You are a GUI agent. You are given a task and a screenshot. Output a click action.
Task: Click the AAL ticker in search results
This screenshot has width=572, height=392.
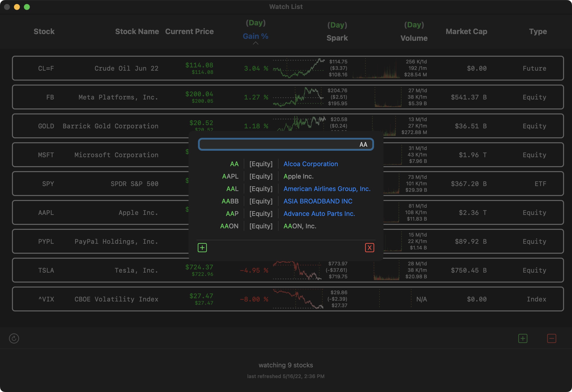(x=232, y=189)
